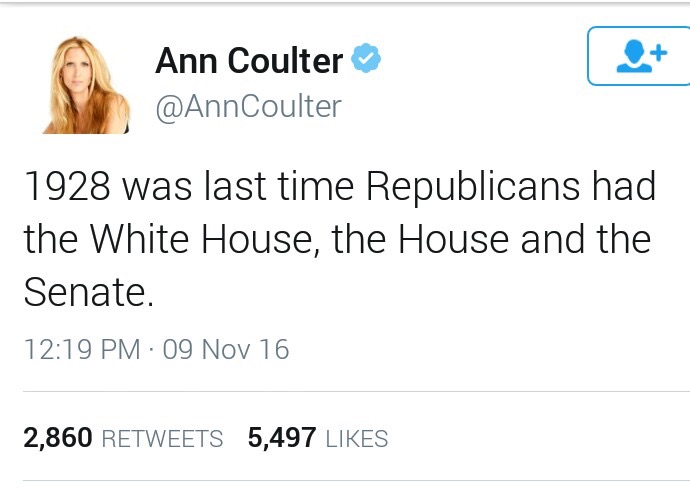Click the person silhouette in follow button
This screenshot has width=690, height=490.
point(634,56)
